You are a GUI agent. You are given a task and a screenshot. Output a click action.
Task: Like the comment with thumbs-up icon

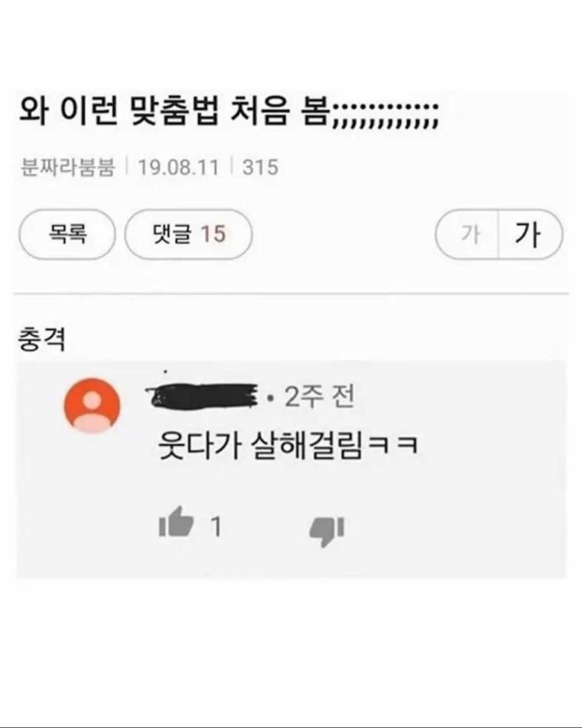[x=176, y=522]
